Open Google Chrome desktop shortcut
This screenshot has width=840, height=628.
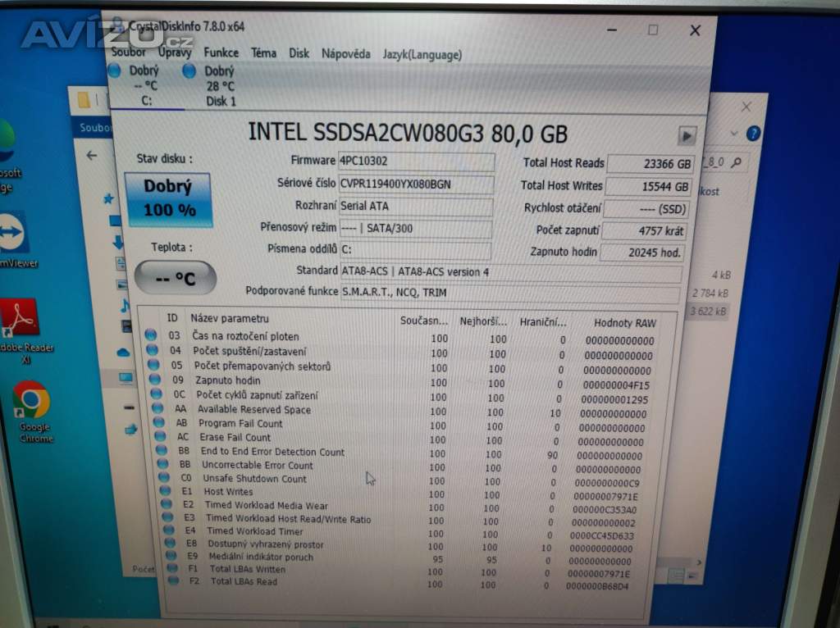(33, 412)
